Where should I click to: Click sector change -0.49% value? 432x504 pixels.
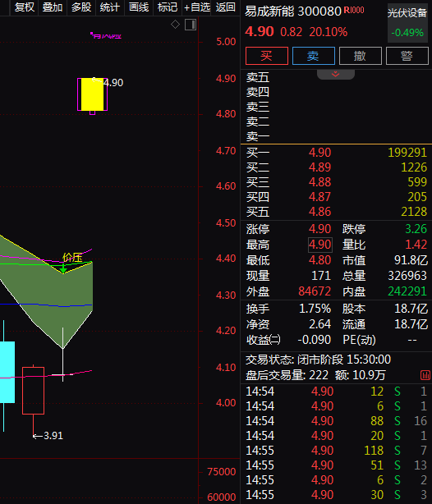407,33
